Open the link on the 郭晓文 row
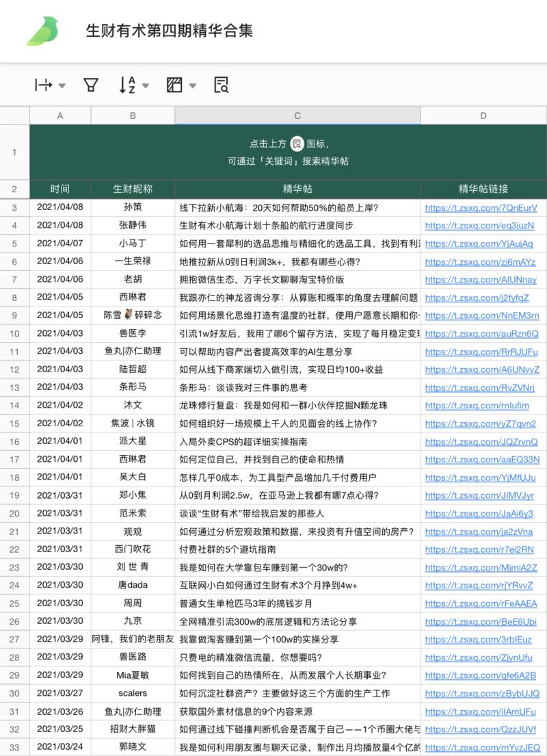Image resolution: width=547 pixels, height=756 pixels. pyautogui.click(x=481, y=748)
